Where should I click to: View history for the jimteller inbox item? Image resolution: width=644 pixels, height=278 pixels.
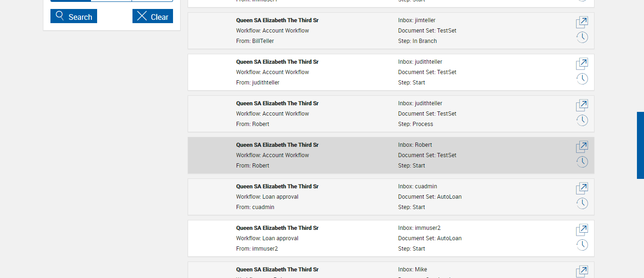pyautogui.click(x=582, y=37)
